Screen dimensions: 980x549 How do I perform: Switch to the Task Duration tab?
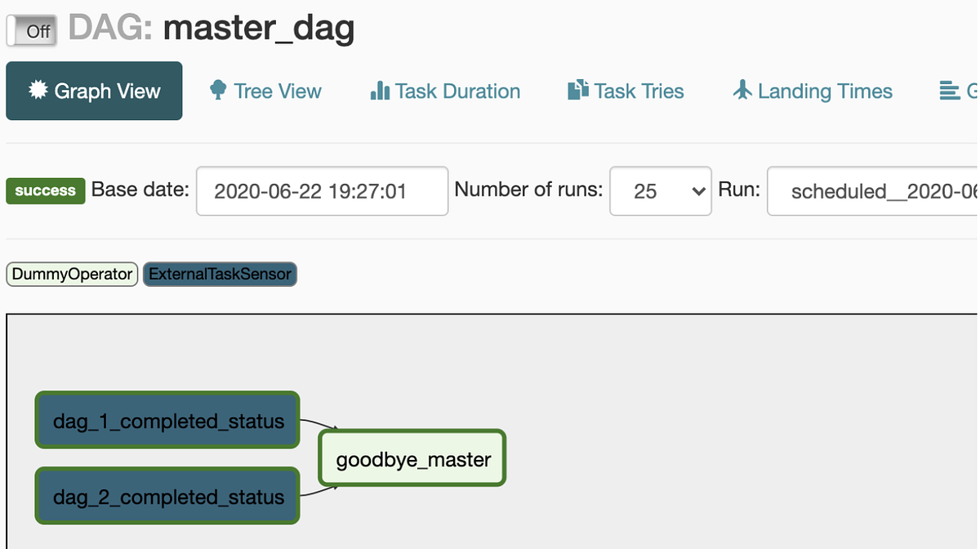[x=444, y=91]
